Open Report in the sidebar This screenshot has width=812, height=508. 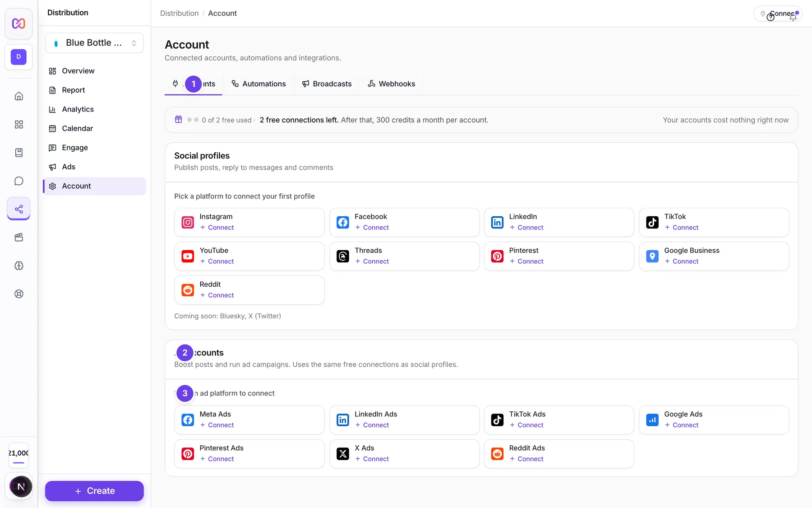[x=94, y=90]
